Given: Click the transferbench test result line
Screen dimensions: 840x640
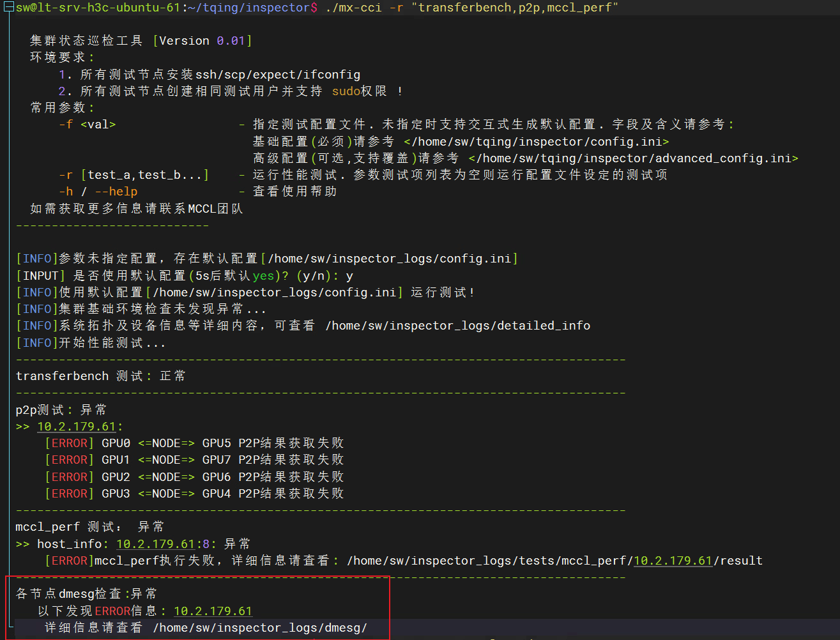Looking at the screenshot, I should tap(101, 376).
